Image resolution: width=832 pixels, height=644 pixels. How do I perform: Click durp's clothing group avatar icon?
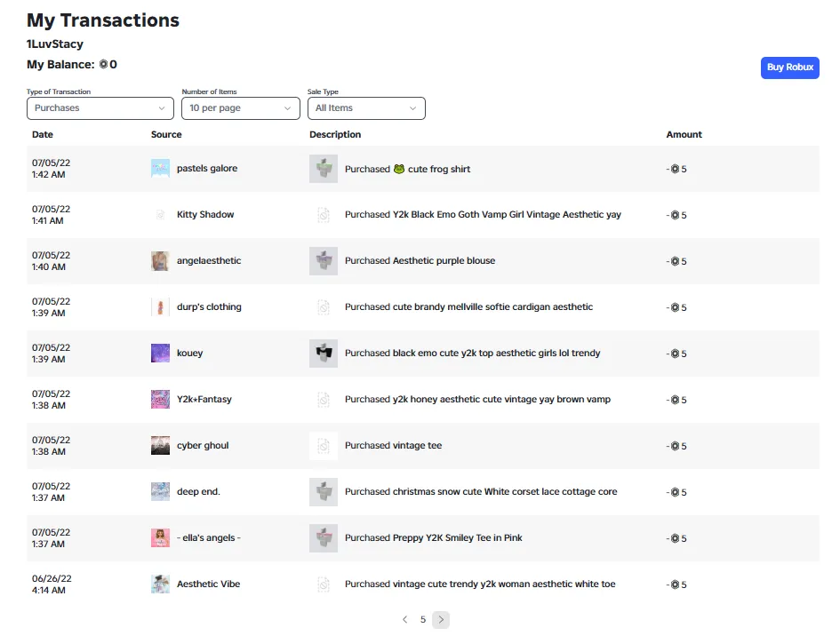[160, 306]
